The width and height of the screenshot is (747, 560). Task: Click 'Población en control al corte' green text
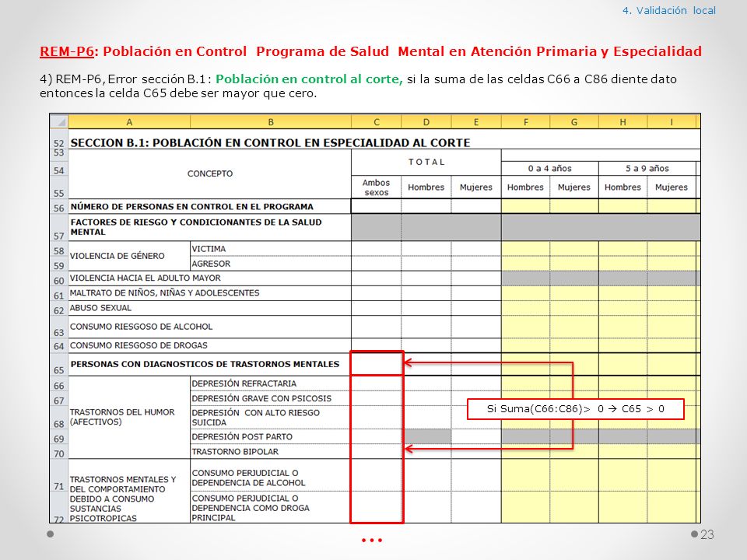click(x=309, y=79)
